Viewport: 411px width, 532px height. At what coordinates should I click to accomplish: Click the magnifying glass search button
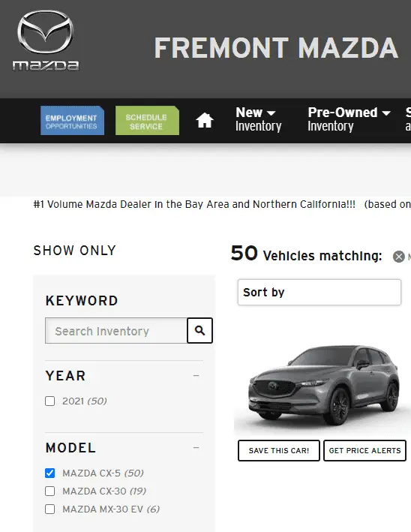tap(199, 330)
